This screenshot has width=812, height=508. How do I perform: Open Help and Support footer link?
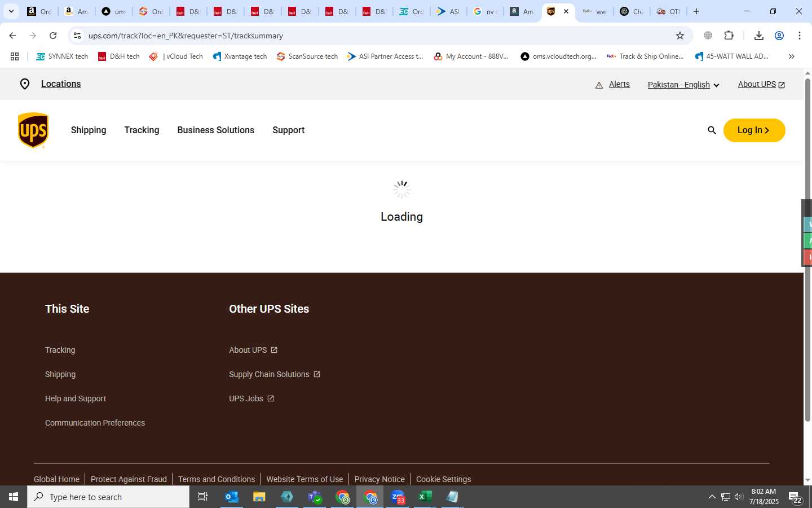click(x=76, y=398)
